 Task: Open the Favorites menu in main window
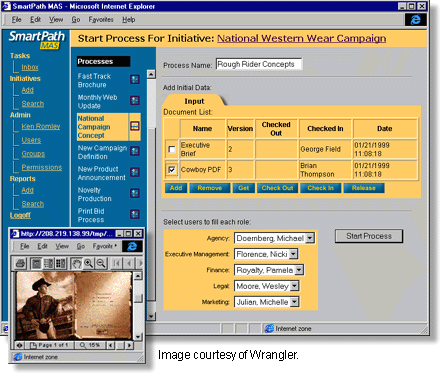click(101, 20)
